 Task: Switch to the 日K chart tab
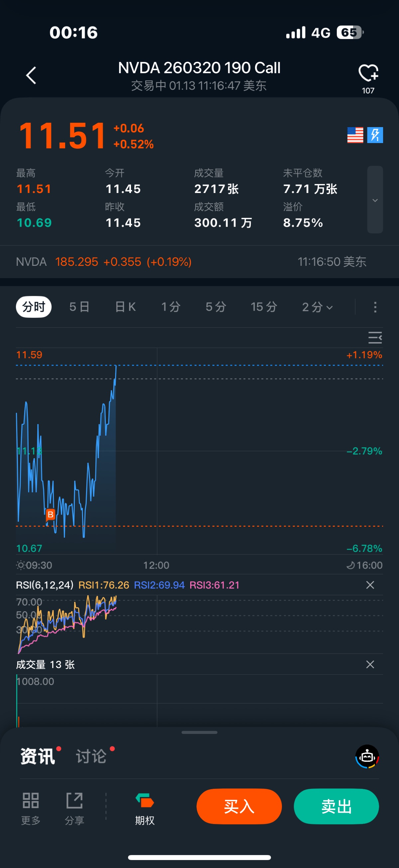click(x=125, y=307)
